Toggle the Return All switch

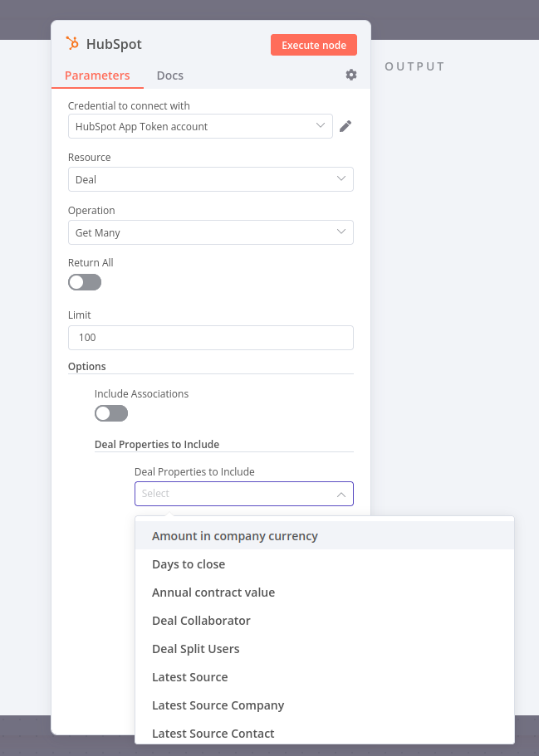pyautogui.click(x=85, y=282)
